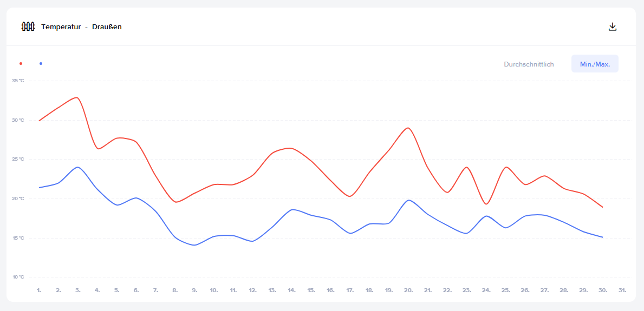
Task: Select day 20. axis label
Action: click(408, 290)
